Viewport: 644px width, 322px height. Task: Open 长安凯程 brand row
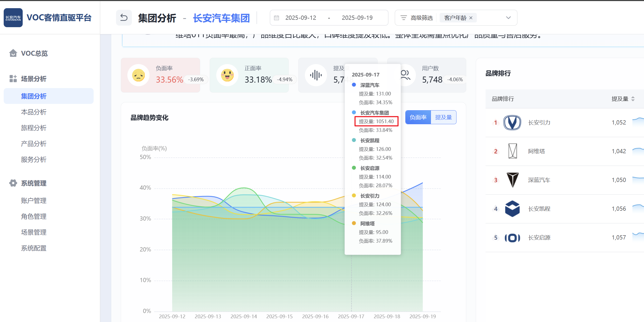pyautogui.click(x=564, y=209)
